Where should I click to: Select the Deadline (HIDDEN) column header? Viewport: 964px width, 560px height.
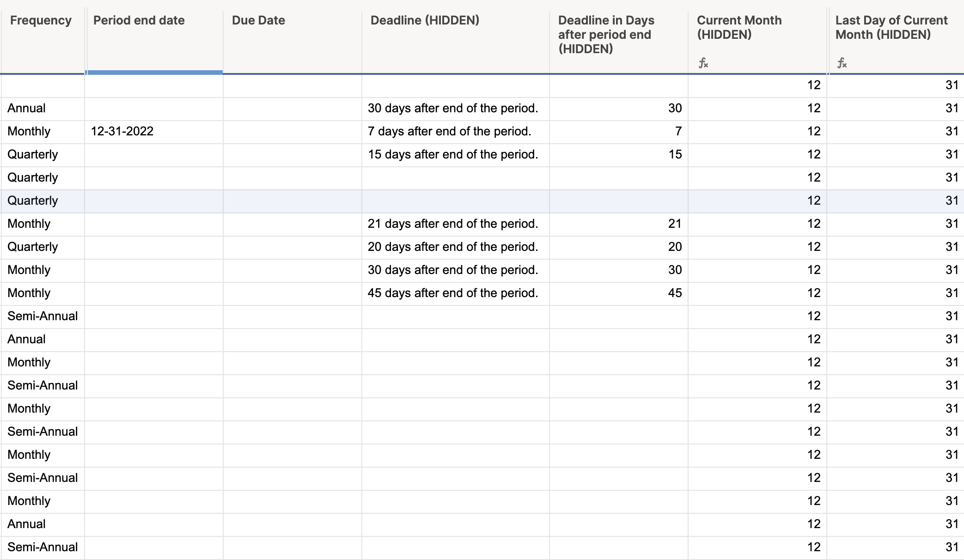(425, 20)
